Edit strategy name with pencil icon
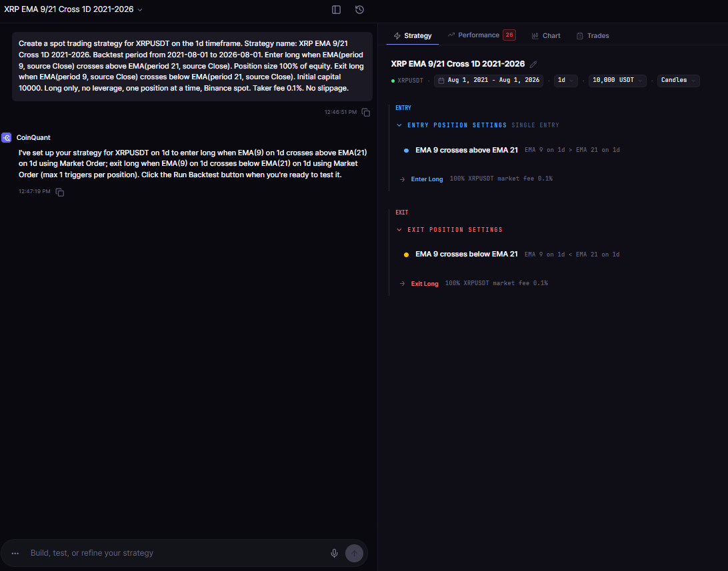Viewport: 728px width, 571px height. coord(533,65)
